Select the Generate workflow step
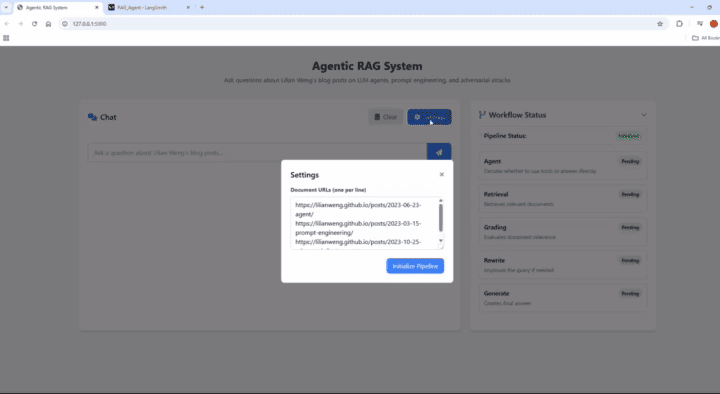Viewport: 720px width, 394px height. tap(563, 298)
